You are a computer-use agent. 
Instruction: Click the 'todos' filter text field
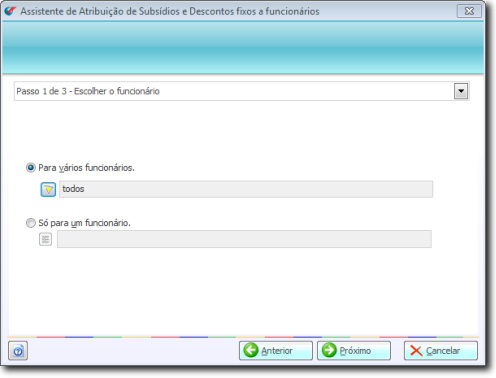coord(246,189)
